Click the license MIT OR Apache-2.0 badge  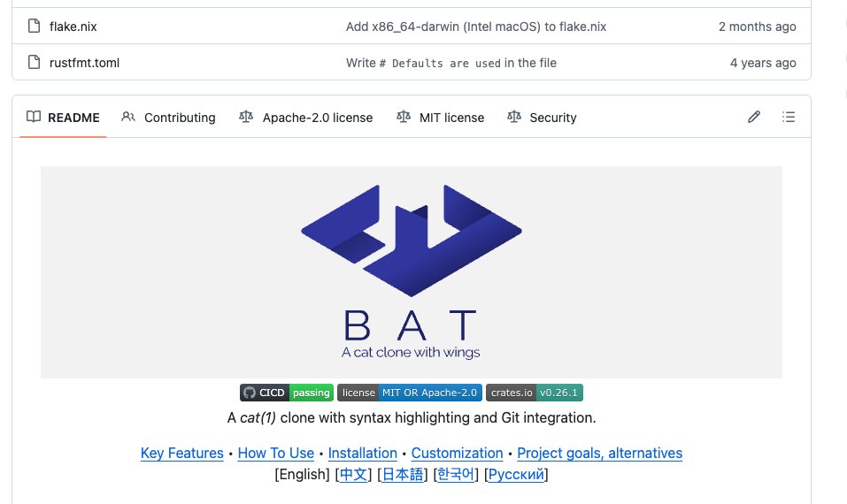[410, 393]
